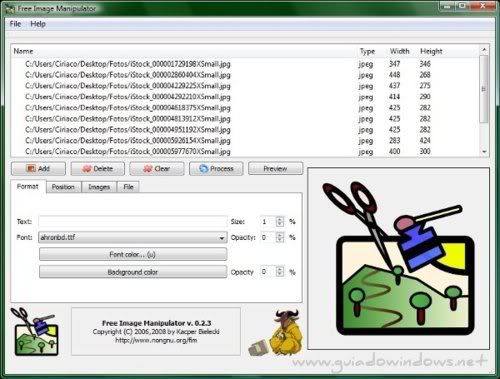Screen dimensions: 500x379
Task: Click width value 437 in list
Action: point(394,86)
